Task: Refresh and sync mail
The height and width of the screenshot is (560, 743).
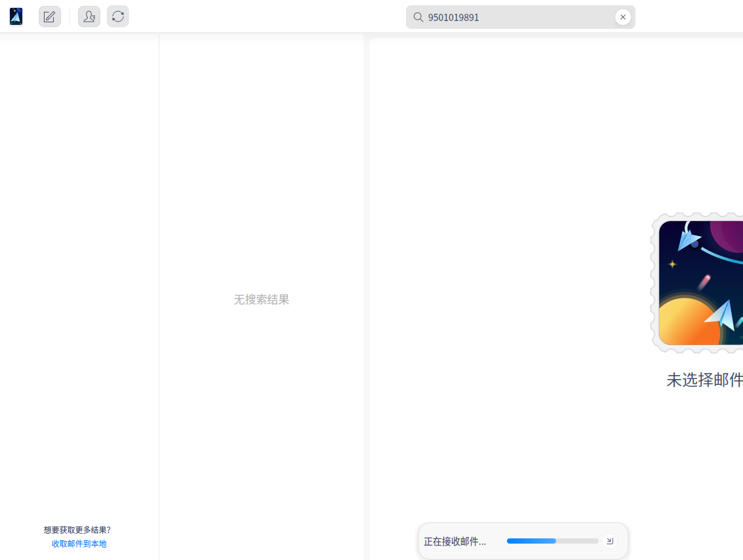Action: tap(118, 16)
